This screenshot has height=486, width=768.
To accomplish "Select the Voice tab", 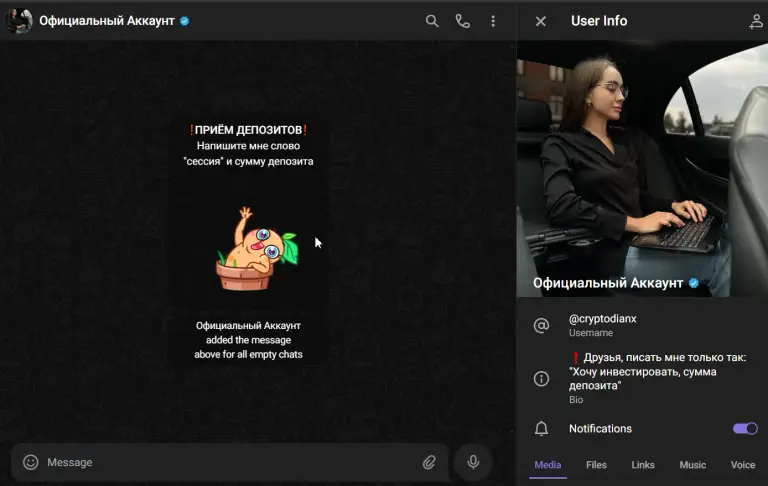I will pyautogui.click(x=743, y=465).
